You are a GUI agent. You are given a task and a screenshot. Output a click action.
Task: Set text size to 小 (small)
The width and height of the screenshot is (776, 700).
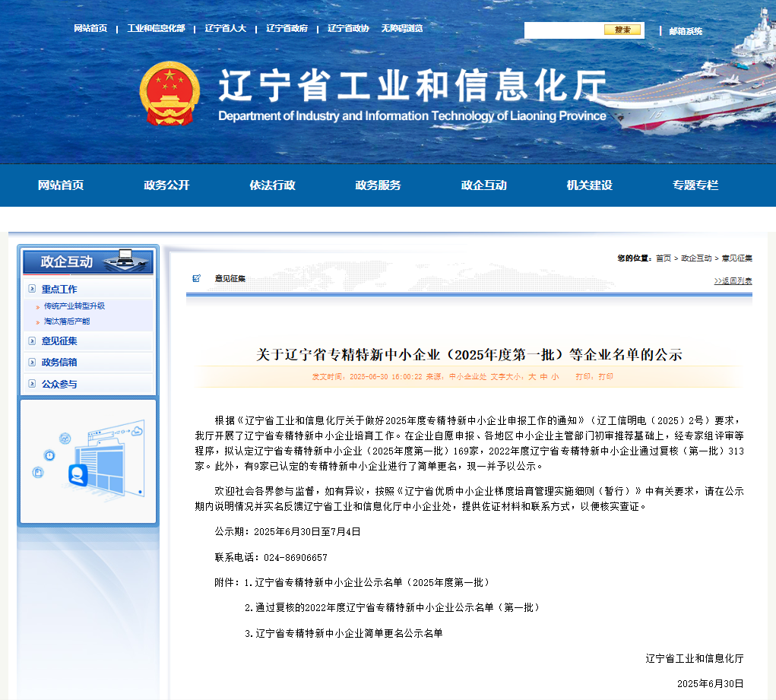pyautogui.click(x=555, y=377)
